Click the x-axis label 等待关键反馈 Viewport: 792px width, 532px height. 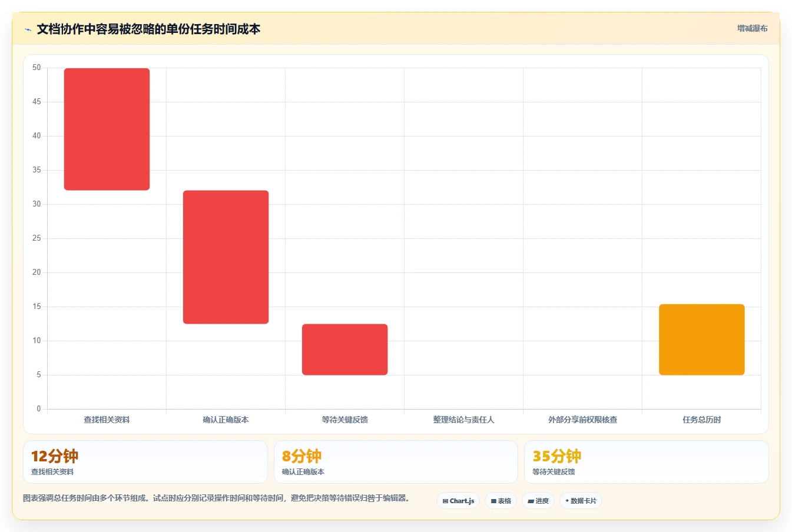pos(344,420)
